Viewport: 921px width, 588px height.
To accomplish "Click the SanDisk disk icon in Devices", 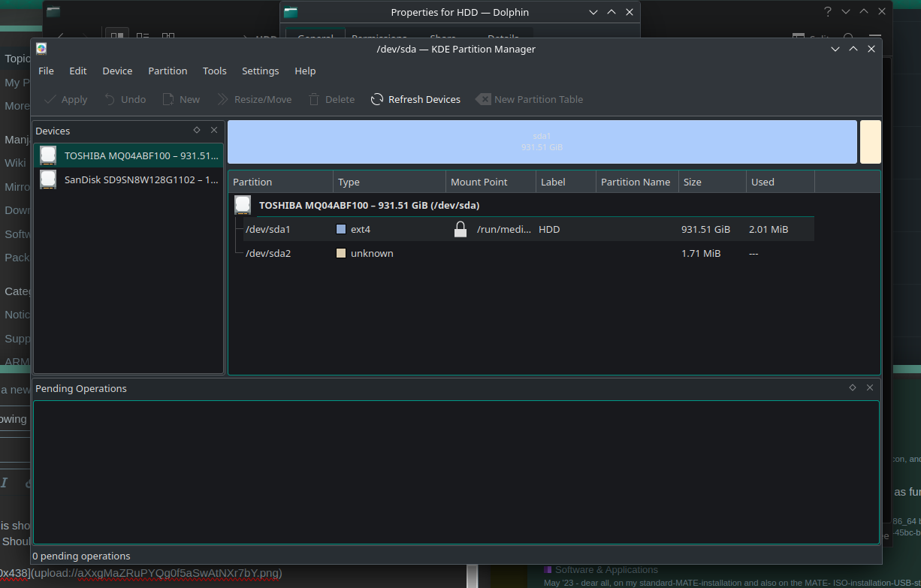I will coord(48,179).
